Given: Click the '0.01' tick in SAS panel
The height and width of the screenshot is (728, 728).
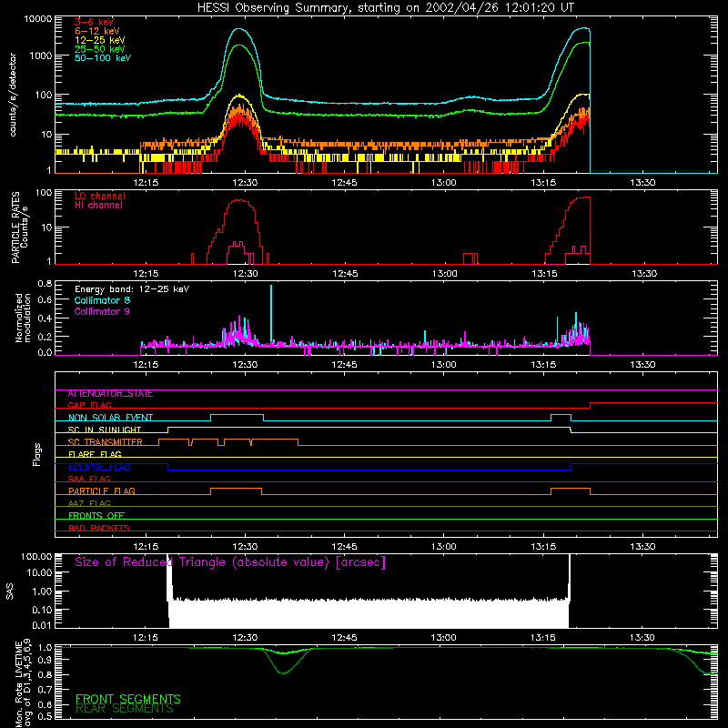Looking at the screenshot, I should pos(42,625).
